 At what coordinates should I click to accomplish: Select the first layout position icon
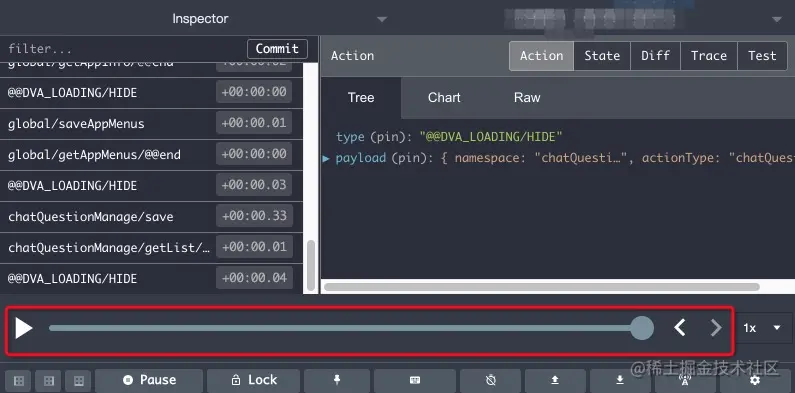tap(19, 380)
